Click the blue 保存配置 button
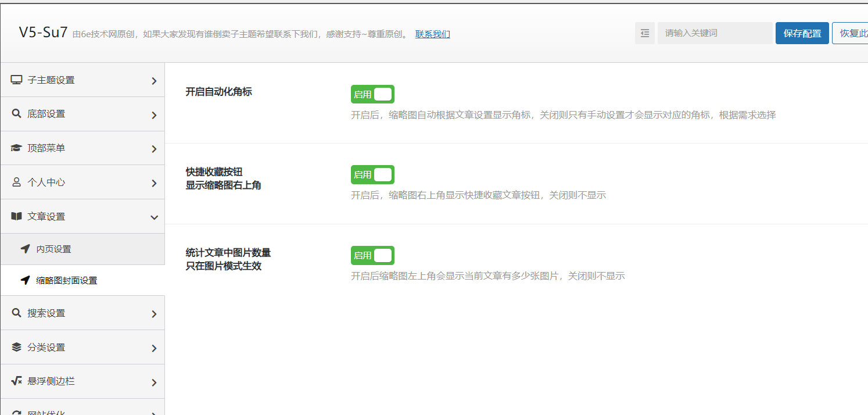This screenshot has width=868, height=415. (802, 33)
